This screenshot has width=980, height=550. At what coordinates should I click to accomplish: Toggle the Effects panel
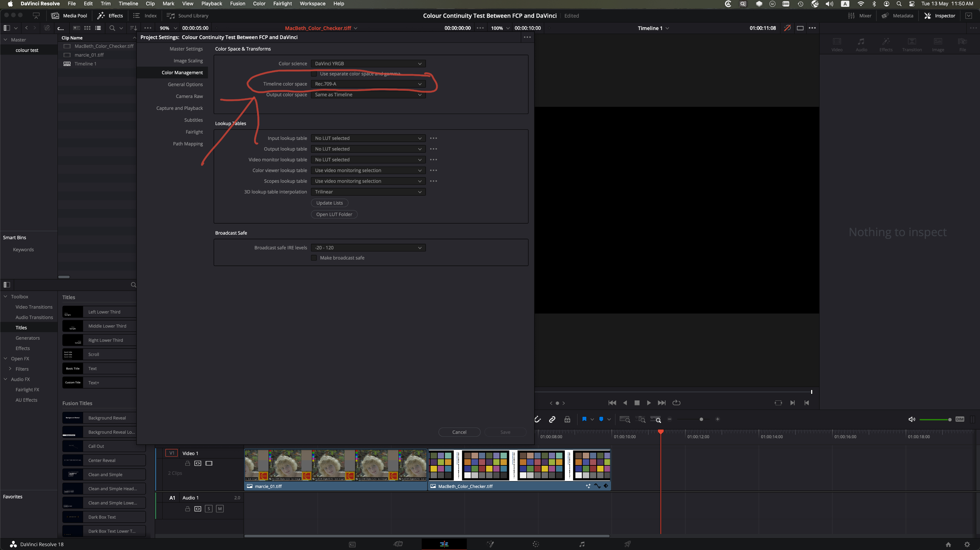[110, 16]
